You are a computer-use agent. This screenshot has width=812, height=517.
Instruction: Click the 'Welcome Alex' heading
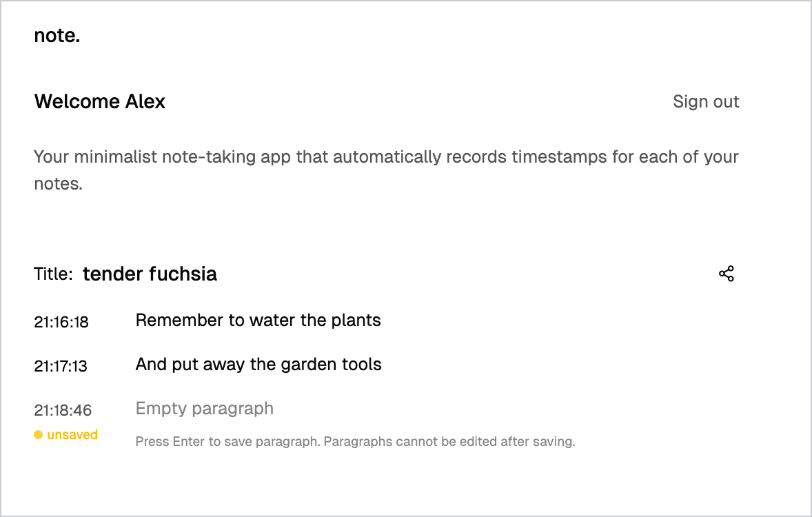click(99, 101)
